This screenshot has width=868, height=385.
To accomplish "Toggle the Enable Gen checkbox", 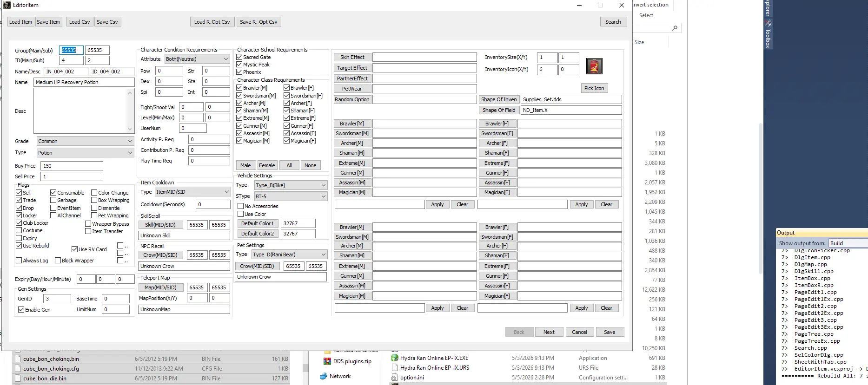I will click(x=21, y=310).
